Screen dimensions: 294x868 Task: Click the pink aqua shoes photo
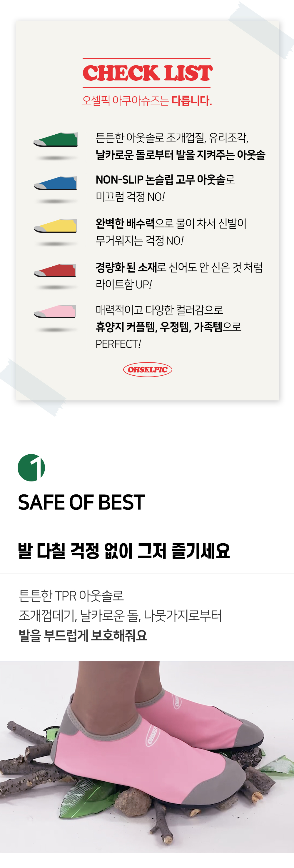pos(147,757)
